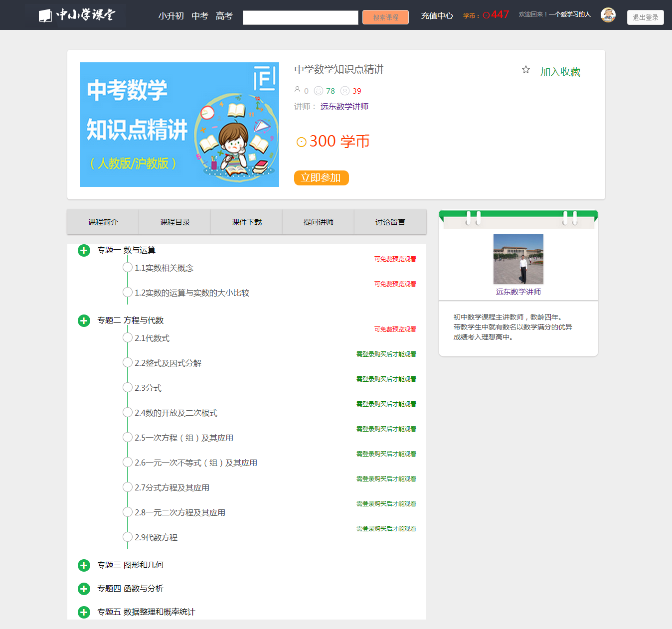The image size is (672, 629).
Task: Click 加入收藏 to bookmark course
Action: [560, 72]
